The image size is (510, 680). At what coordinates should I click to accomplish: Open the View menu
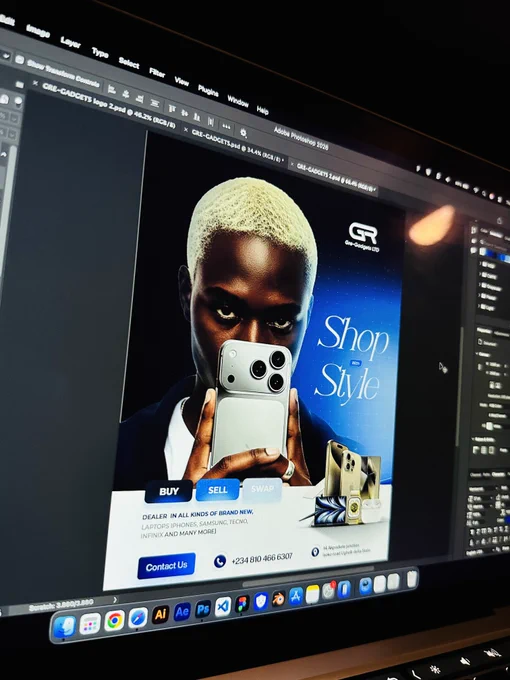coord(182,81)
